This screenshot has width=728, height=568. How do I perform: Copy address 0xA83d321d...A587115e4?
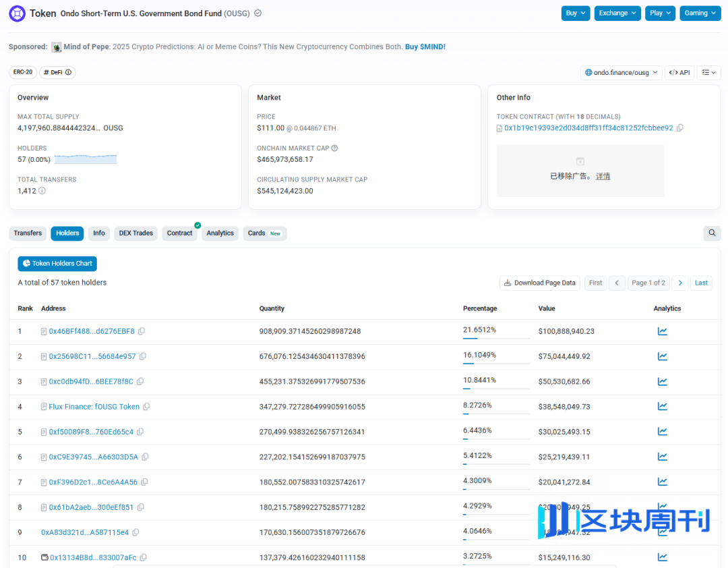click(135, 532)
